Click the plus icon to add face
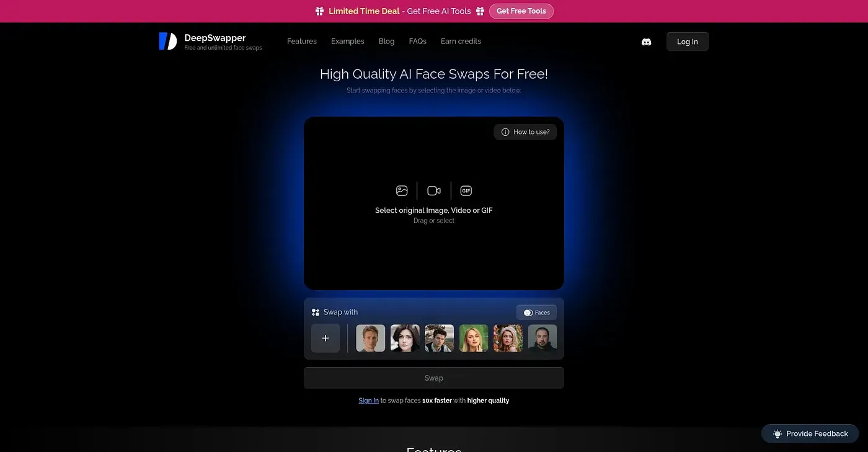 click(325, 339)
